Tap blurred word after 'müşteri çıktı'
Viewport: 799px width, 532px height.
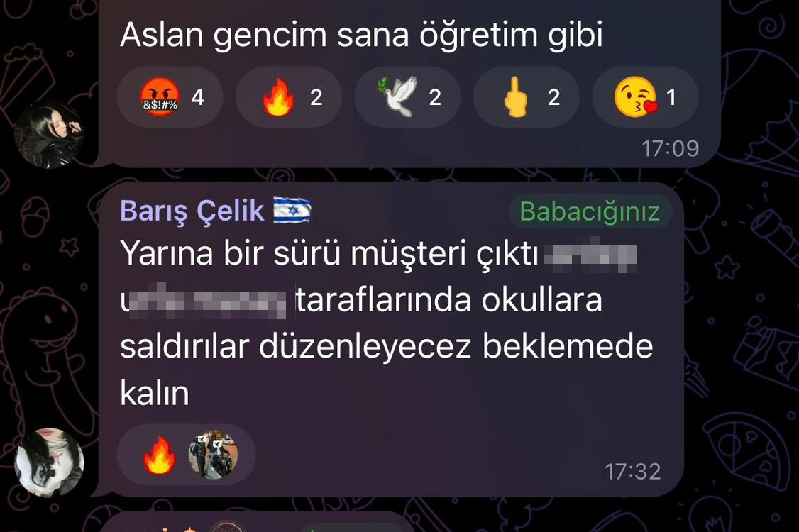point(590,255)
